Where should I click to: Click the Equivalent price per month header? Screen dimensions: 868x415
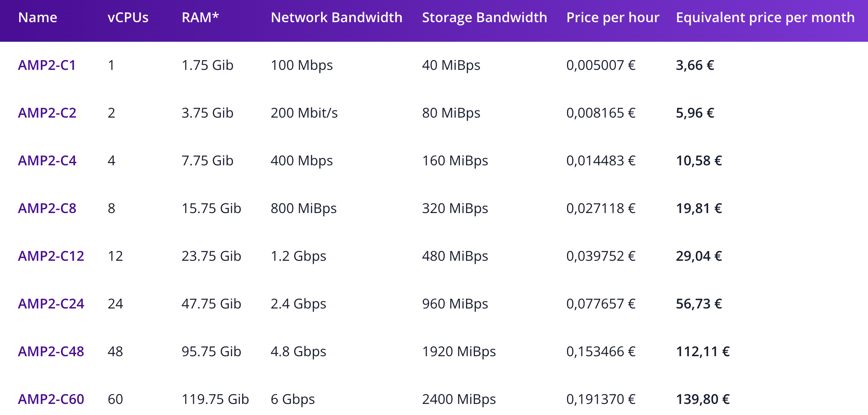click(765, 17)
